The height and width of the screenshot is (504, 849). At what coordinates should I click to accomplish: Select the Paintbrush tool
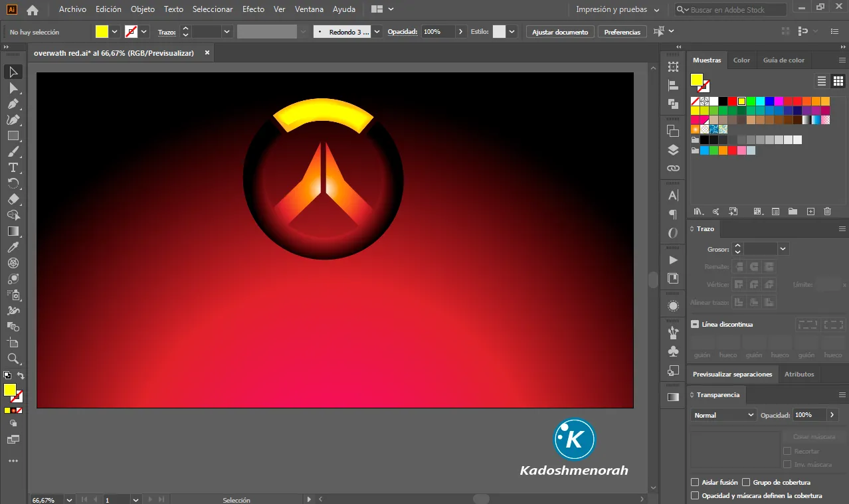13,151
